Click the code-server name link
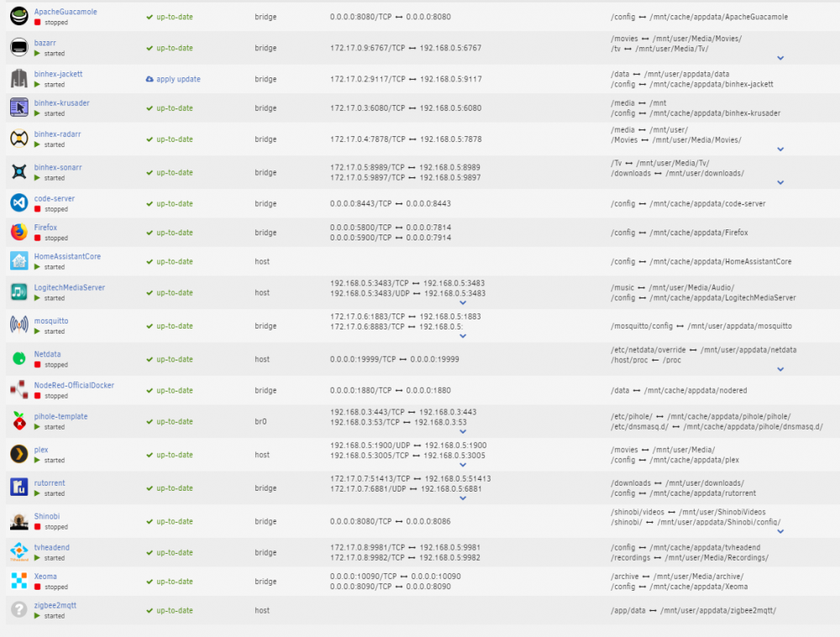 (55, 198)
